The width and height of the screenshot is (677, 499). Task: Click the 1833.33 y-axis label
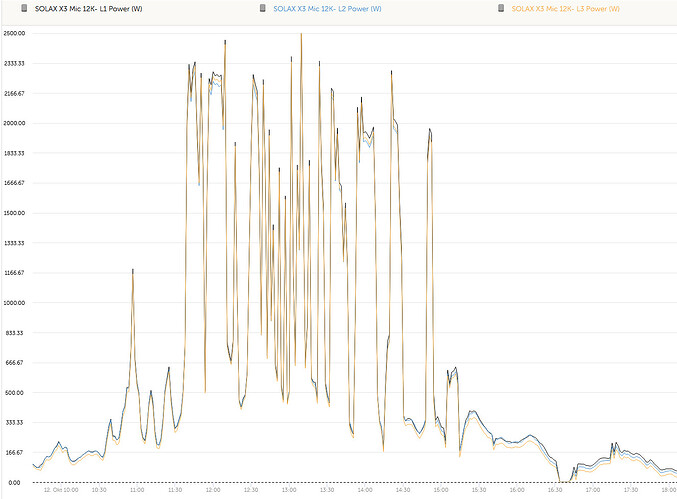click(x=14, y=153)
